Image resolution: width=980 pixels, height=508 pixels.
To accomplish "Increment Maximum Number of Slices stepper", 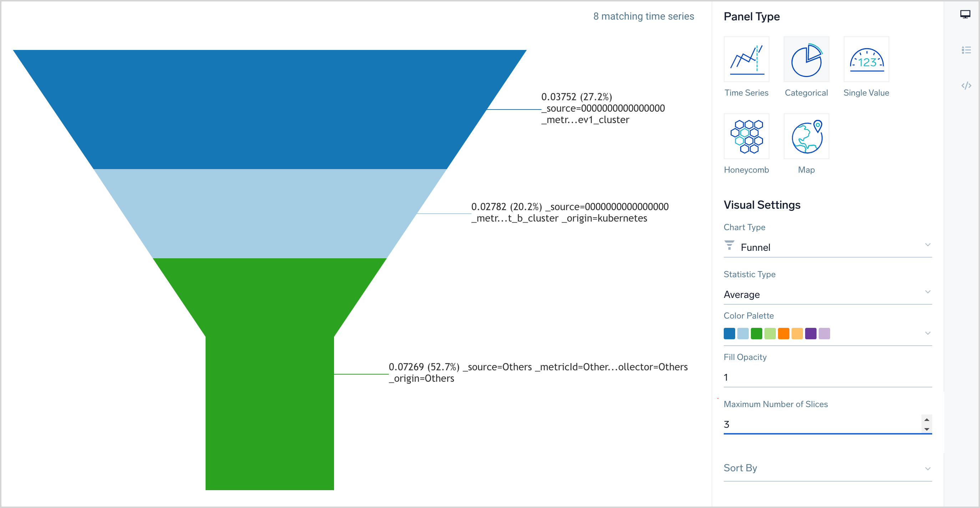I will [x=926, y=419].
